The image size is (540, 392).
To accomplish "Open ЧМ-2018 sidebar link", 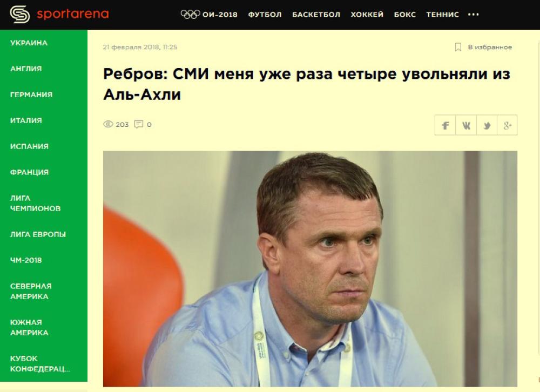I will pos(26,260).
